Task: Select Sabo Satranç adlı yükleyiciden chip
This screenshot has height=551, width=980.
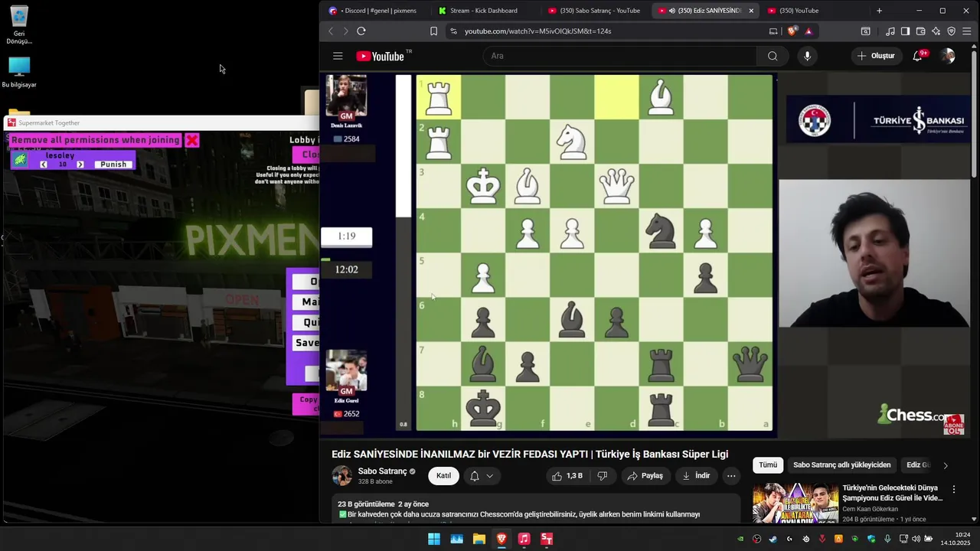Action: pos(841,465)
